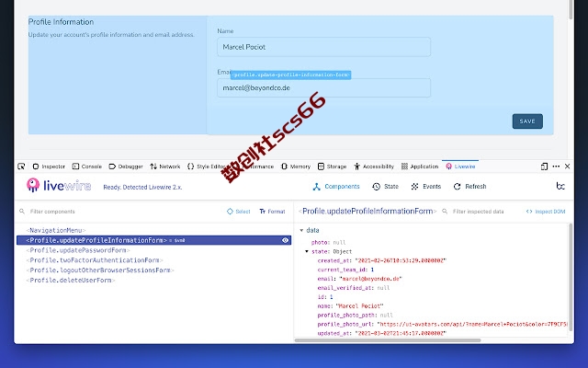588x368 pixels.
Task: Click the Name input field
Action: 324,47
